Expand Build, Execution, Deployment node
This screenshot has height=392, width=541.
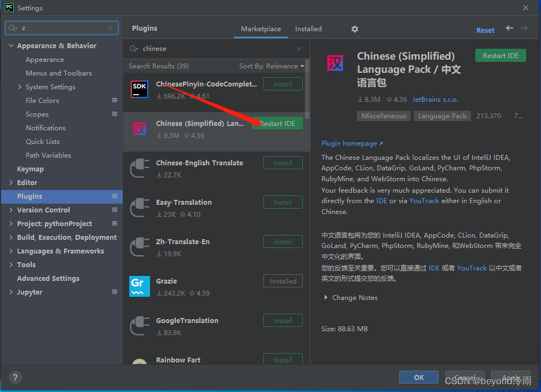tap(11, 238)
